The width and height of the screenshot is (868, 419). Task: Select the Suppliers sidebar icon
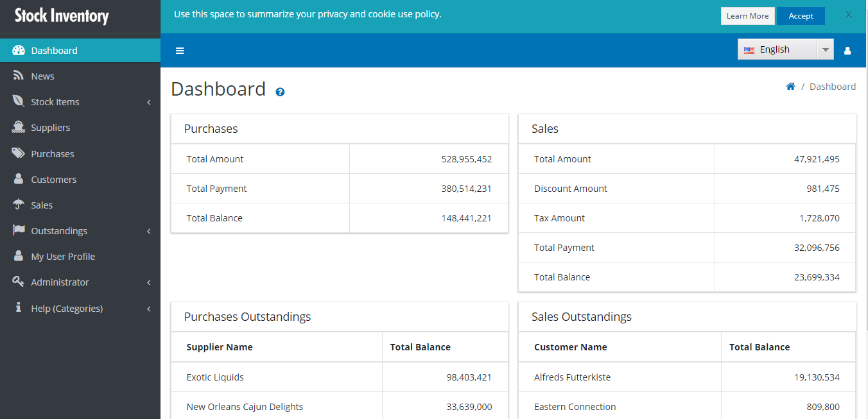point(18,127)
